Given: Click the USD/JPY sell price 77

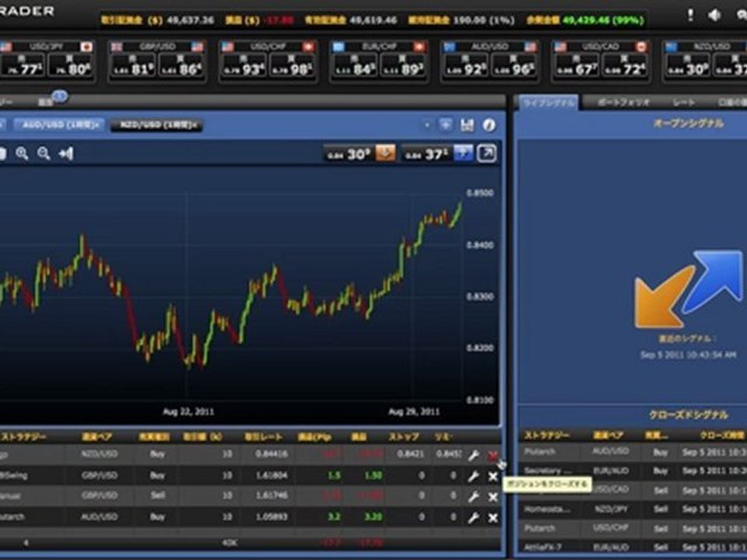Looking at the screenshot, I should click(x=22, y=65).
